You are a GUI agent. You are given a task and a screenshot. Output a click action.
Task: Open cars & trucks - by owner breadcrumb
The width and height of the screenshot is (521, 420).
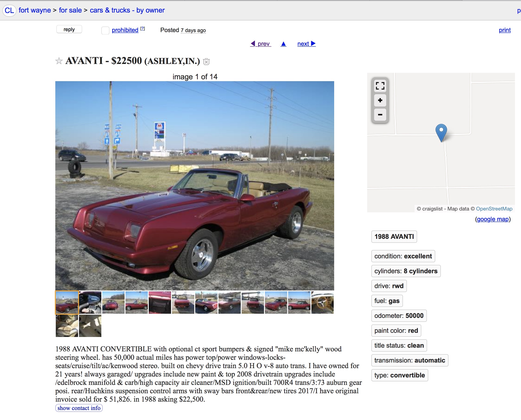click(x=127, y=10)
